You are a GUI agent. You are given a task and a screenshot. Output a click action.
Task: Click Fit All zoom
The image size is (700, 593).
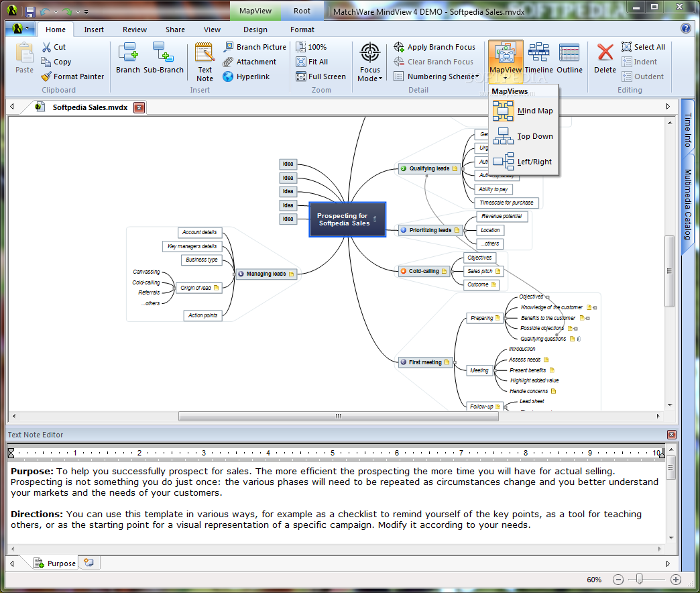(x=312, y=62)
